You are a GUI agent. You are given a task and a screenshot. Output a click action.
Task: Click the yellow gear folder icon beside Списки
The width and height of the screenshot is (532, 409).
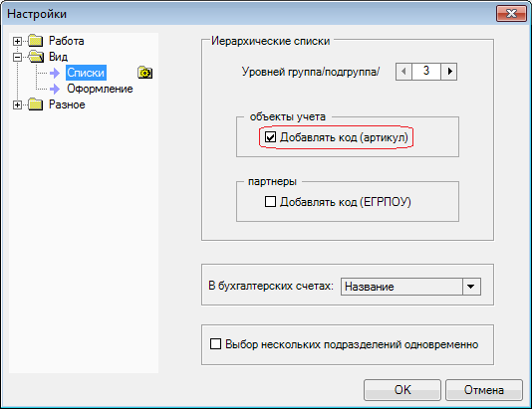pyautogui.click(x=145, y=73)
